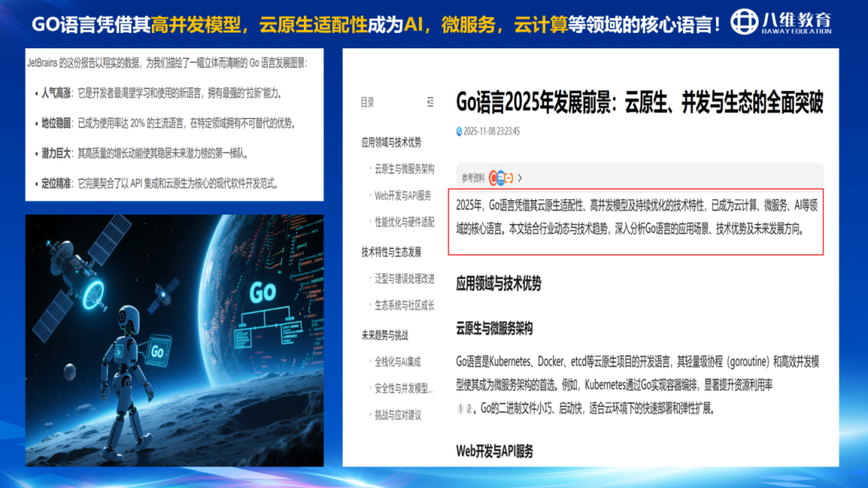The width and height of the screenshot is (868, 488).
Task: Select 性能优化与硬件适配 in the sidebar
Action: tap(404, 222)
